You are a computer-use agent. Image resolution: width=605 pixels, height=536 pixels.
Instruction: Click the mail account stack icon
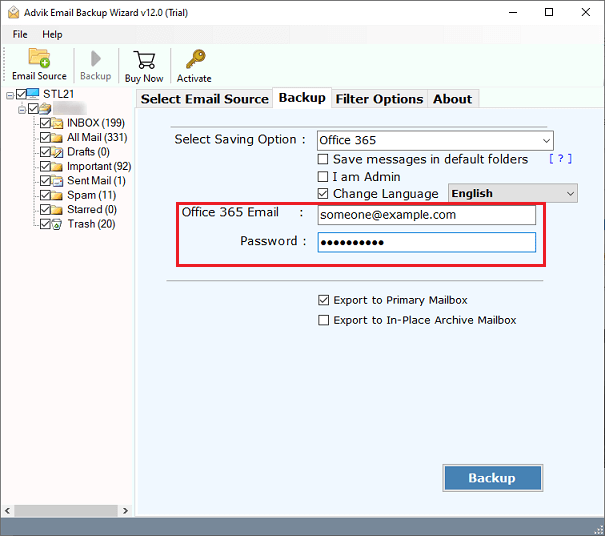[x=45, y=109]
